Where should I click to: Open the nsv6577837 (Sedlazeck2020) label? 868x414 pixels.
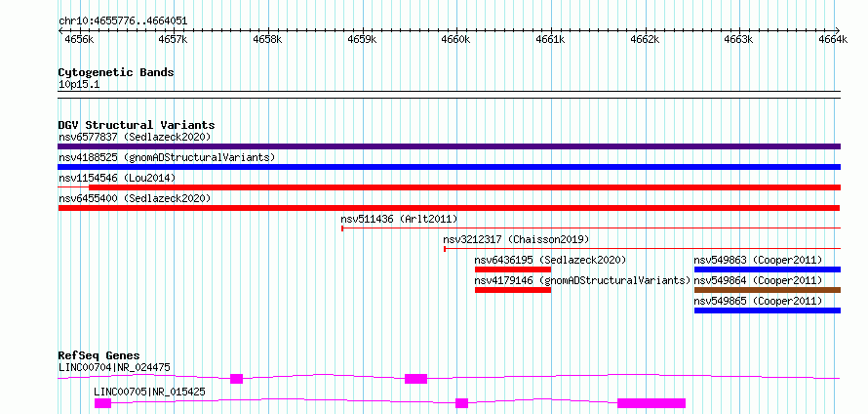[x=135, y=137]
